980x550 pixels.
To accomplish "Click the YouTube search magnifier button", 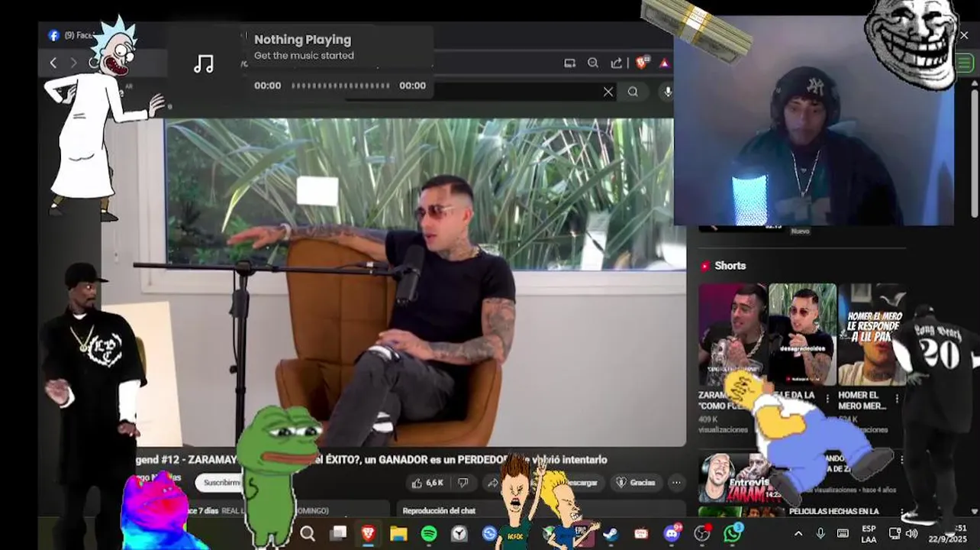I will tap(633, 92).
